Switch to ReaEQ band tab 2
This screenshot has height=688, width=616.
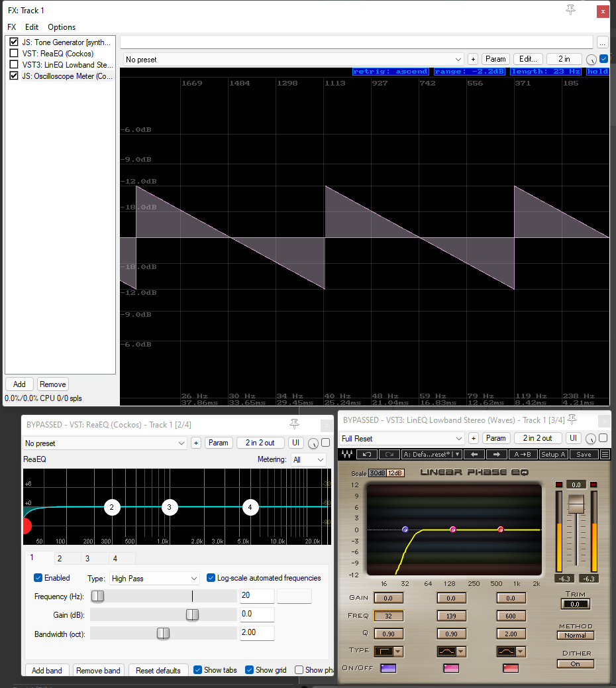(60, 558)
